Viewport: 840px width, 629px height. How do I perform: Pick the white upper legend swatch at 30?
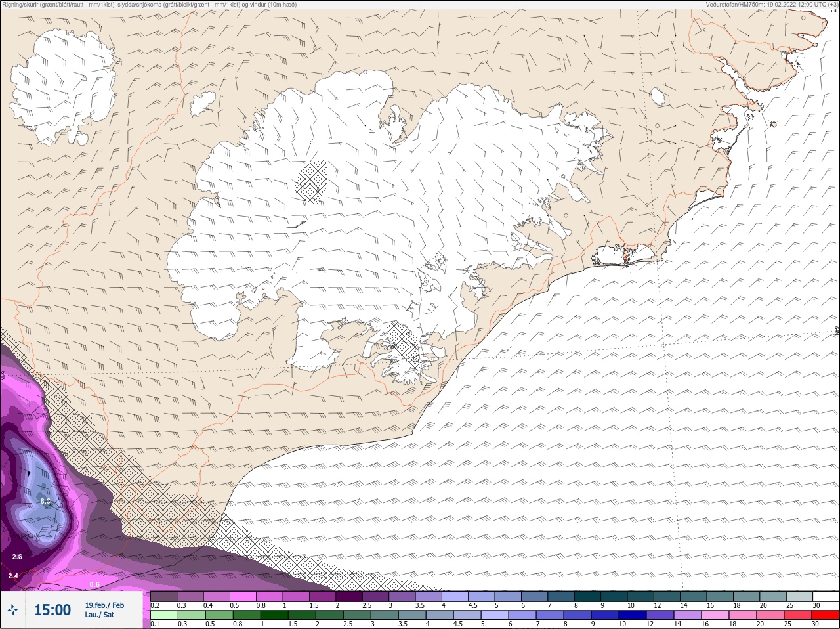(826, 596)
